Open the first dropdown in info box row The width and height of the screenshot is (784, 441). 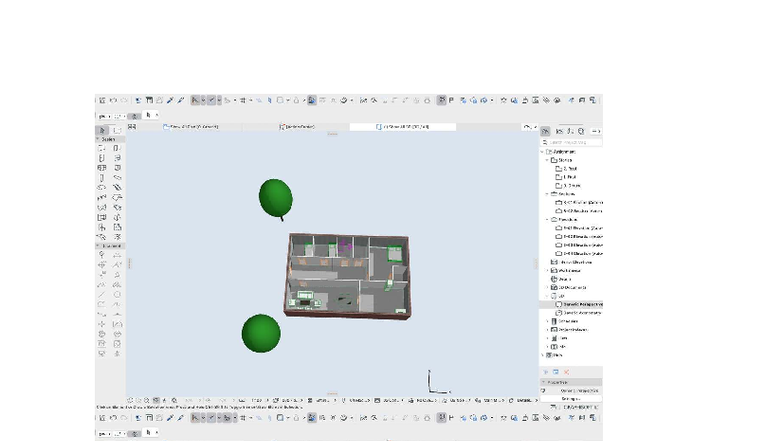click(104, 116)
